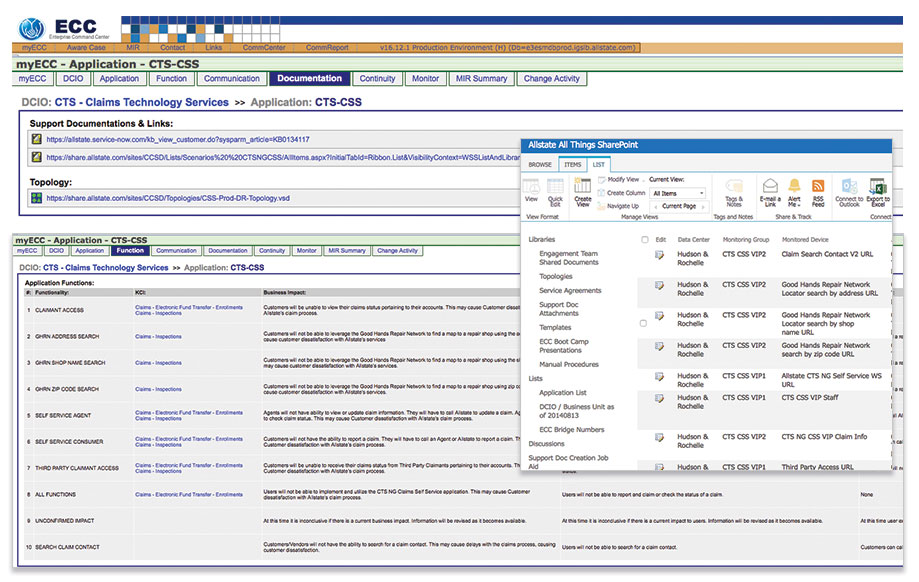919x582 pixels.
Task: Open ECC Bridge Numbers list
Action: 571,430
